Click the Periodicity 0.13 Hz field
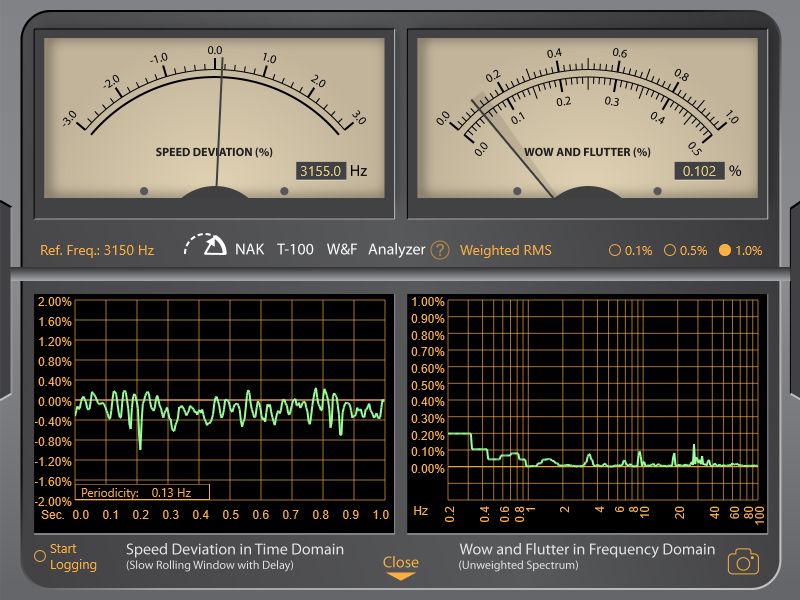This screenshot has height=600, width=800. pos(144,492)
